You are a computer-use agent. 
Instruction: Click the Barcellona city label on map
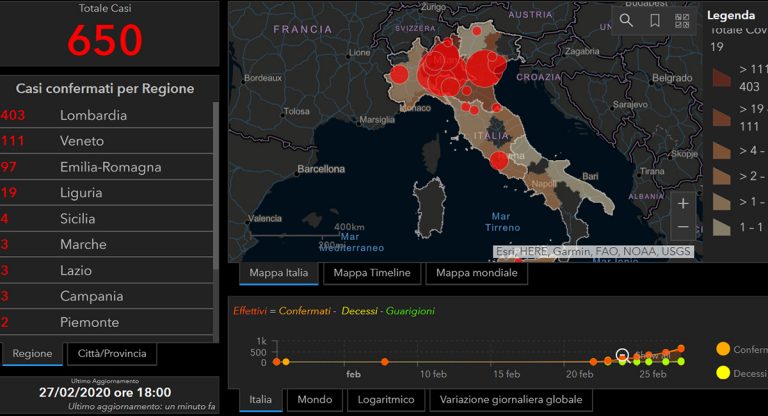point(321,169)
